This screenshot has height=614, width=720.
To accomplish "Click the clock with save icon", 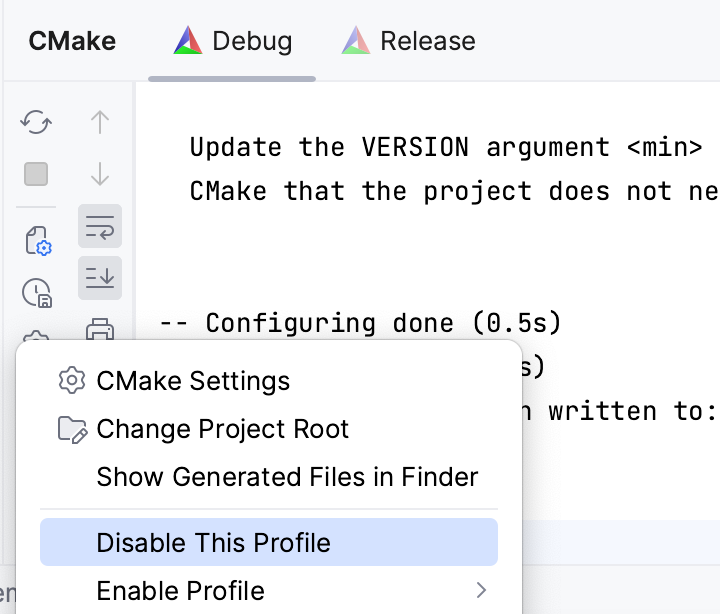I will pos(37,292).
